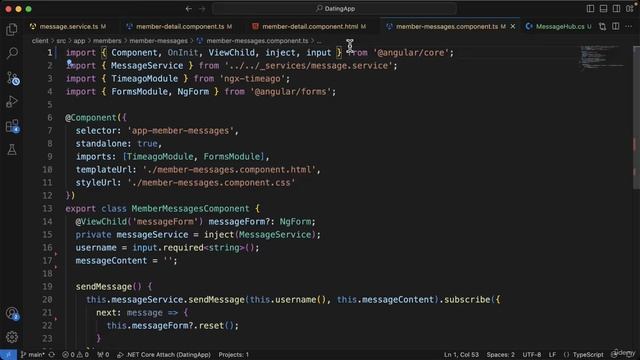Open changes compare icon in editor toolbar
640x360 pixels.
[x=602, y=27]
